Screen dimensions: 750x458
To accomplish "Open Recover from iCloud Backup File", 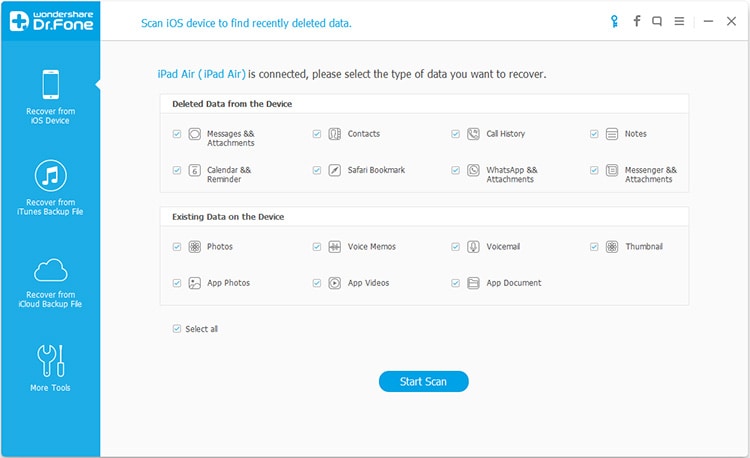I will coord(51,281).
